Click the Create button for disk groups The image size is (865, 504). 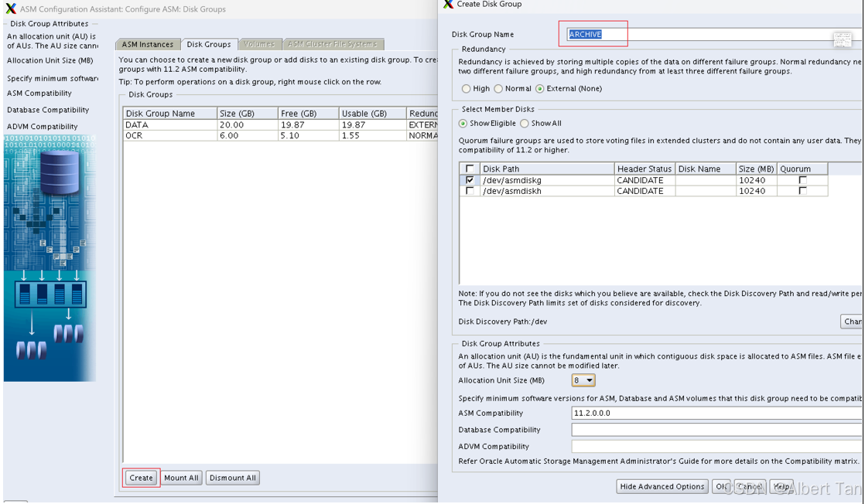[142, 478]
